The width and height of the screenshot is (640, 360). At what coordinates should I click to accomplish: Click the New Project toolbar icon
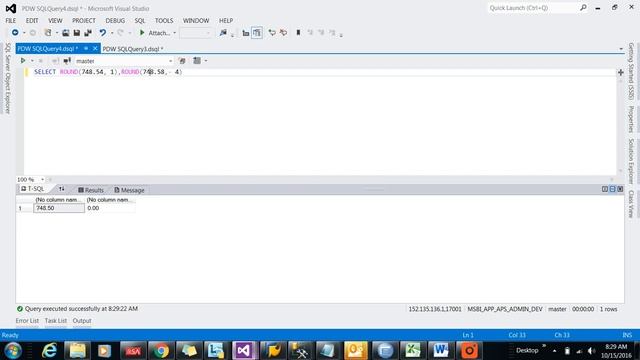[x=48, y=33]
